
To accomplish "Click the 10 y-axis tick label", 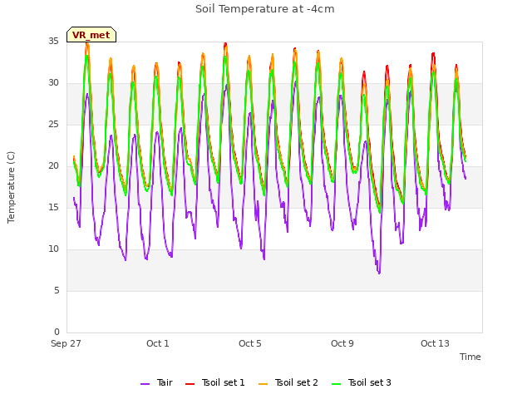I will [x=53, y=249].
